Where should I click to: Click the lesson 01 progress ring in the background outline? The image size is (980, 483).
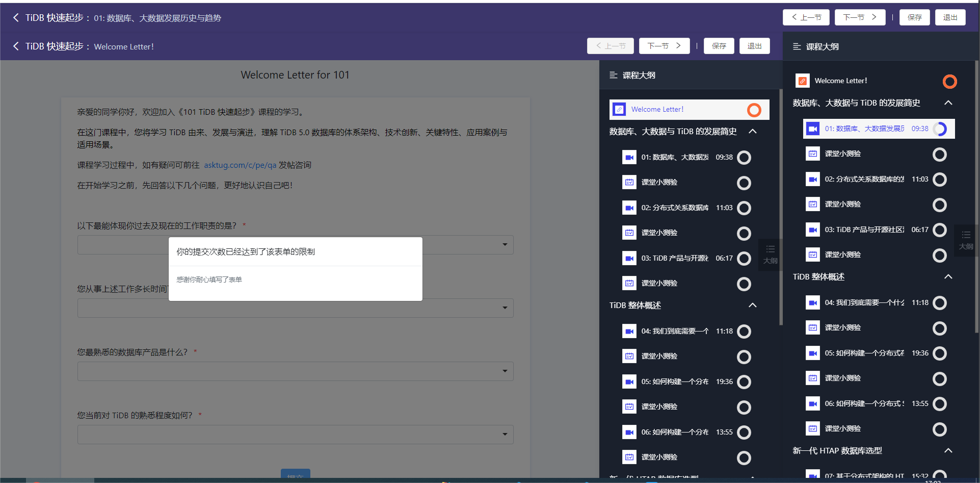(x=940, y=129)
